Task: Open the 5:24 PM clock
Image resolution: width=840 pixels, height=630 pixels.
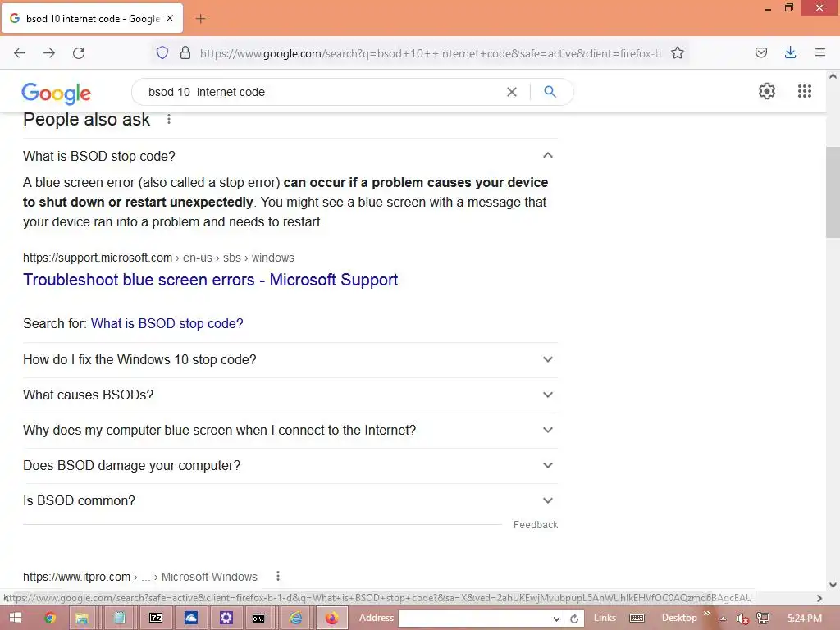Action: coord(804,619)
